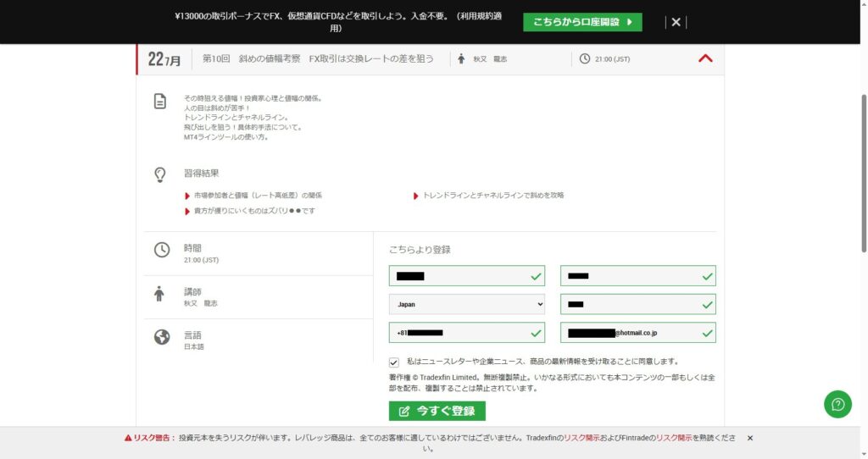This screenshot has width=868, height=459.
Task: Open the Japan country dropdown
Action: pos(467,304)
